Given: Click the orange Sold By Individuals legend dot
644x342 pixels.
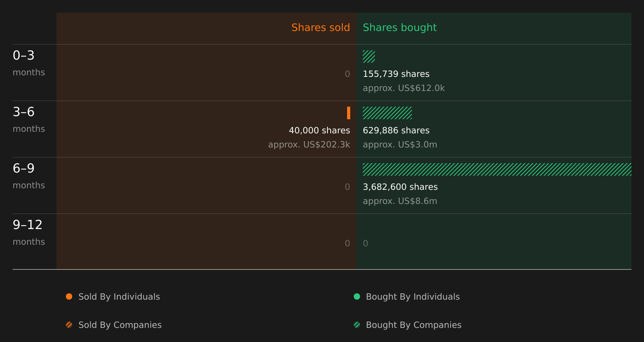Looking at the screenshot, I should (69, 297).
